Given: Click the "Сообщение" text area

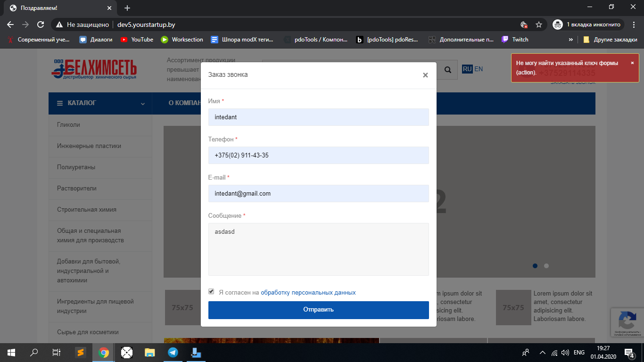Looking at the screenshot, I should coord(319,249).
